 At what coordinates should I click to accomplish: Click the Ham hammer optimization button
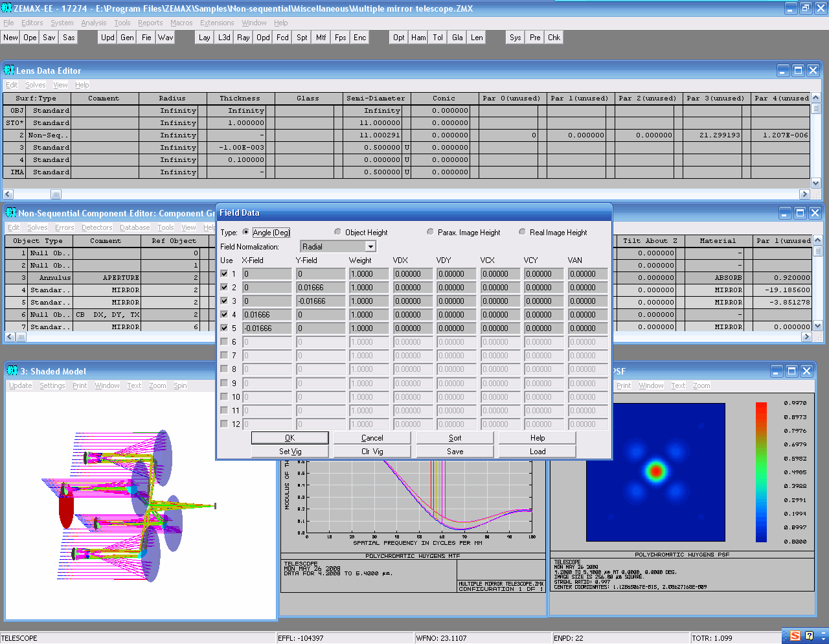point(418,38)
